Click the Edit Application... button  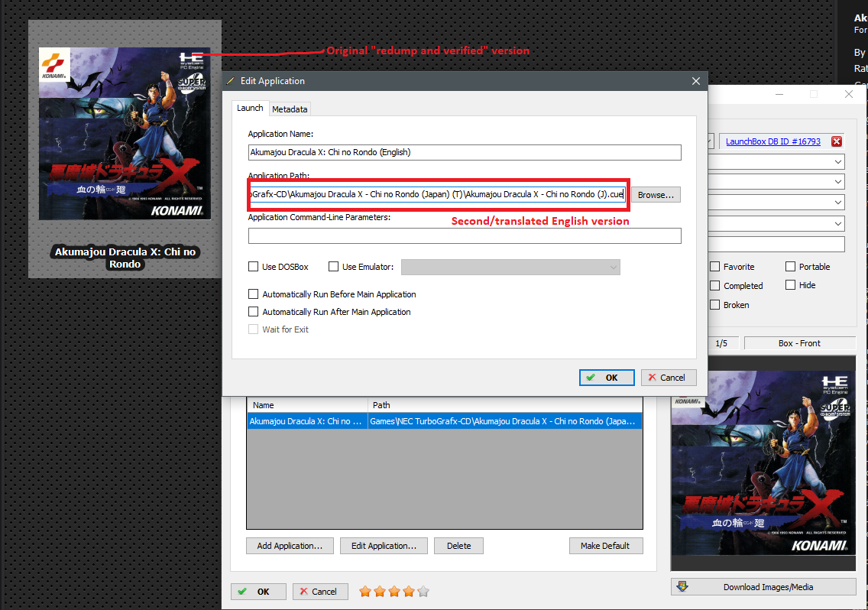pyautogui.click(x=384, y=546)
